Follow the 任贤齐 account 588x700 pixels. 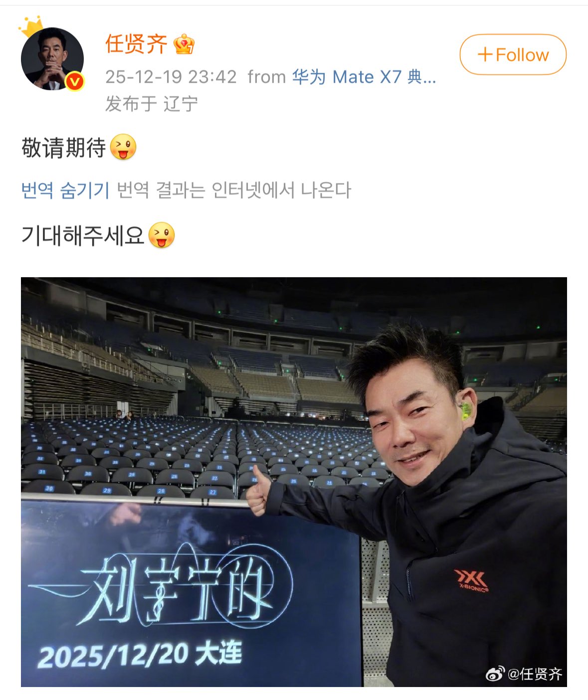(x=513, y=54)
